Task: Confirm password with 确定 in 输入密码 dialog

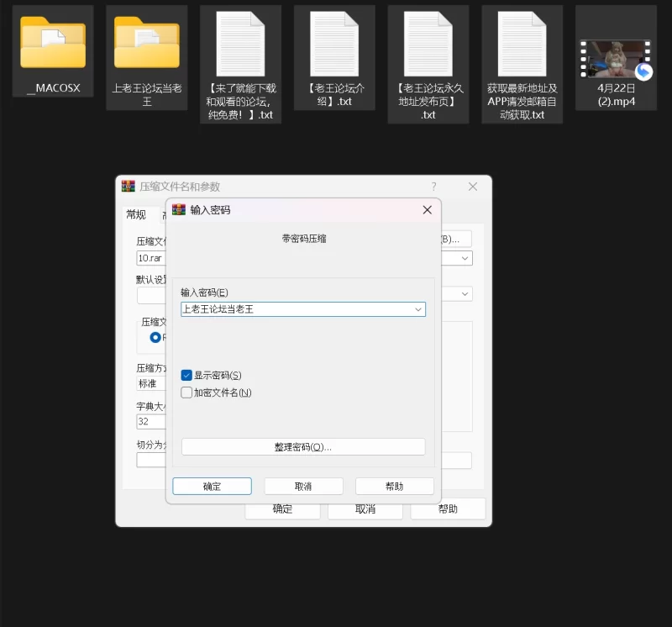Action: click(x=212, y=487)
